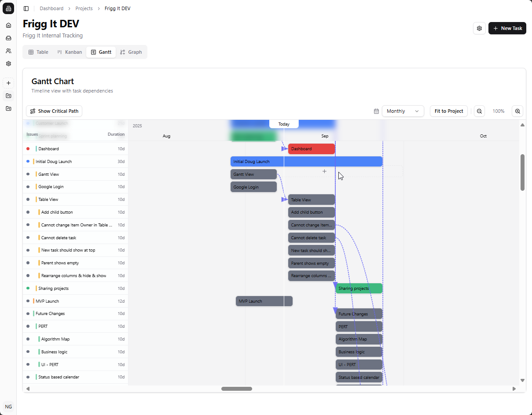Screen dimensions: 532x415
Task: Open the sidebar Settings gear icon
Action: (x=8, y=63)
